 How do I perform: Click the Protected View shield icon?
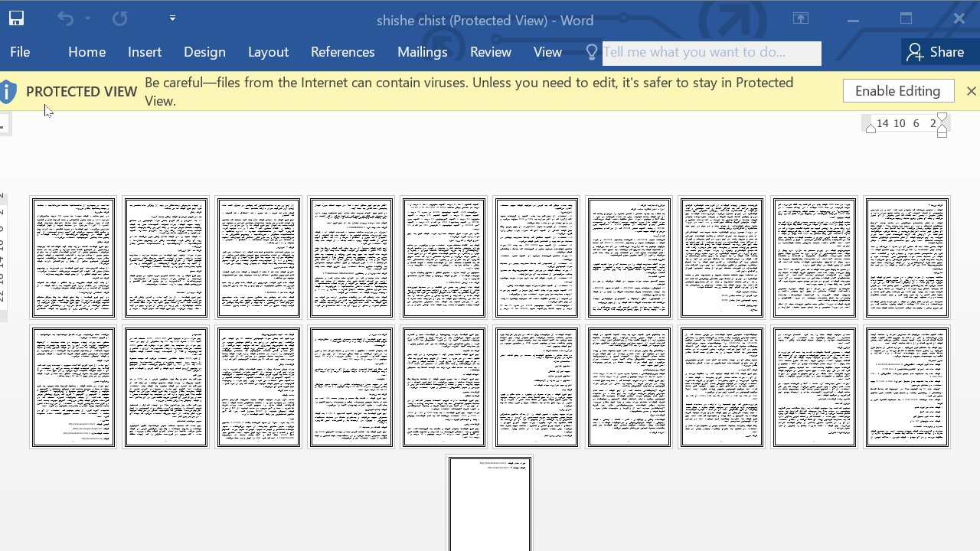click(8, 92)
